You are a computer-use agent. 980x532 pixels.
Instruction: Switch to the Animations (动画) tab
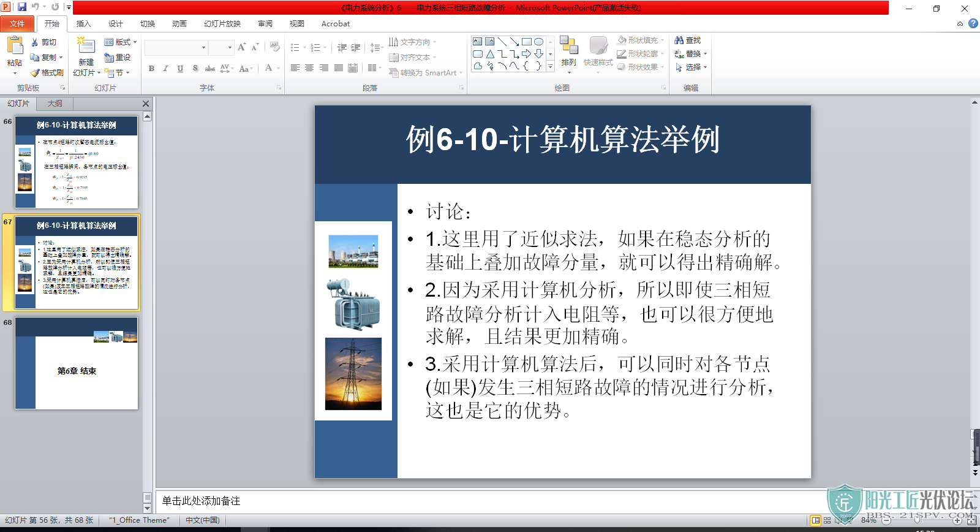[x=179, y=24]
